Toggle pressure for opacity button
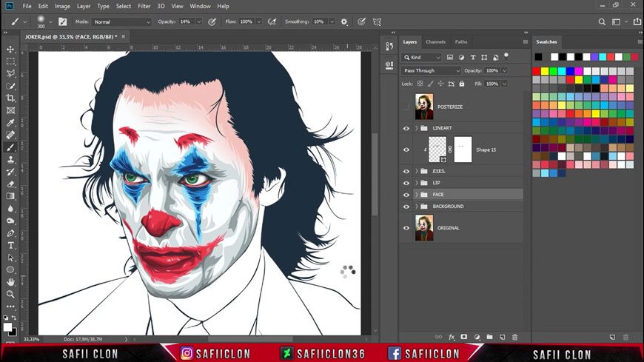The height and width of the screenshot is (362, 644). click(x=212, y=21)
